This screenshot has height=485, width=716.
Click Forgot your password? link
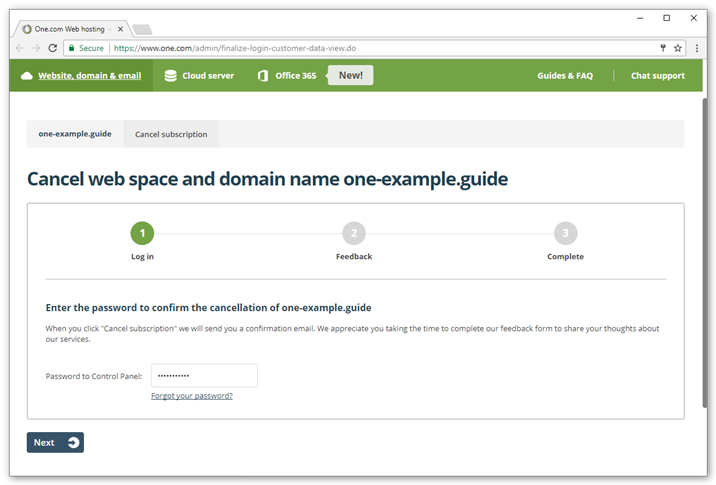click(192, 396)
